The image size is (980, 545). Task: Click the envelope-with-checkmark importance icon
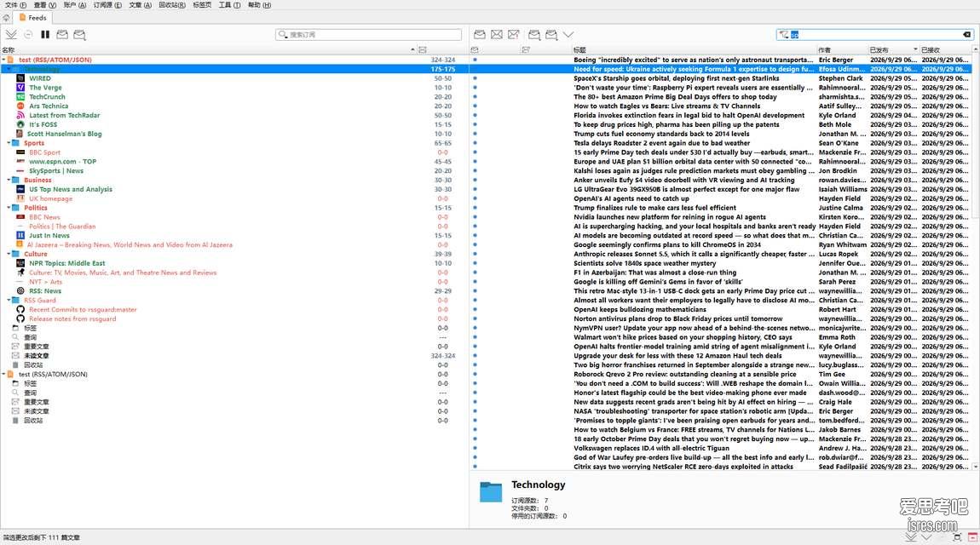pyautogui.click(x=513, y=34)
